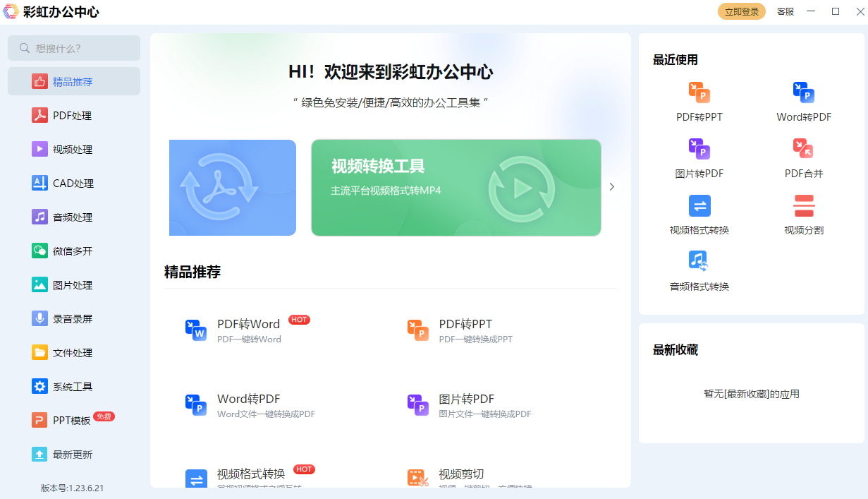Open 录音录屏 microphone icon
This screenshot has width=868, height=499.
click(39, 318)
